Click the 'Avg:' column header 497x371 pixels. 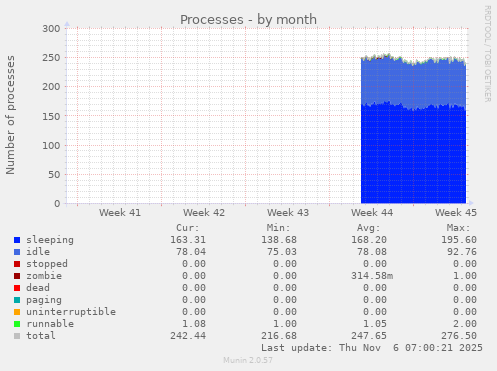click(x=368, y=228)
